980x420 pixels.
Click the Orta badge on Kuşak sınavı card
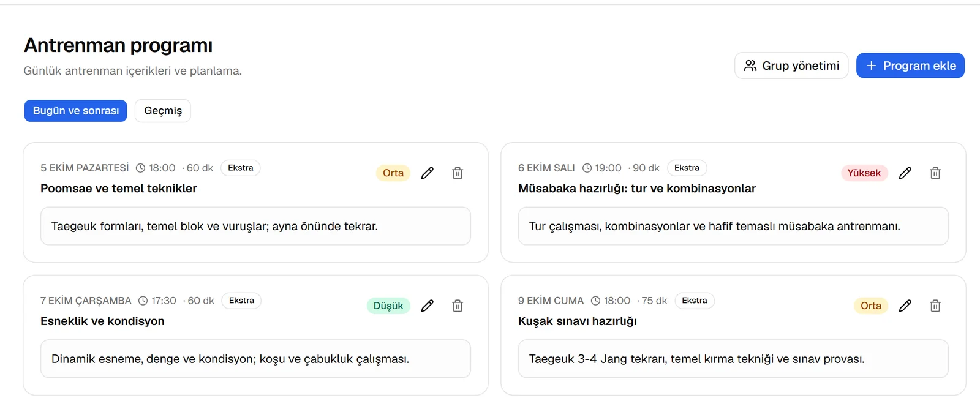[x=871, y=306]
